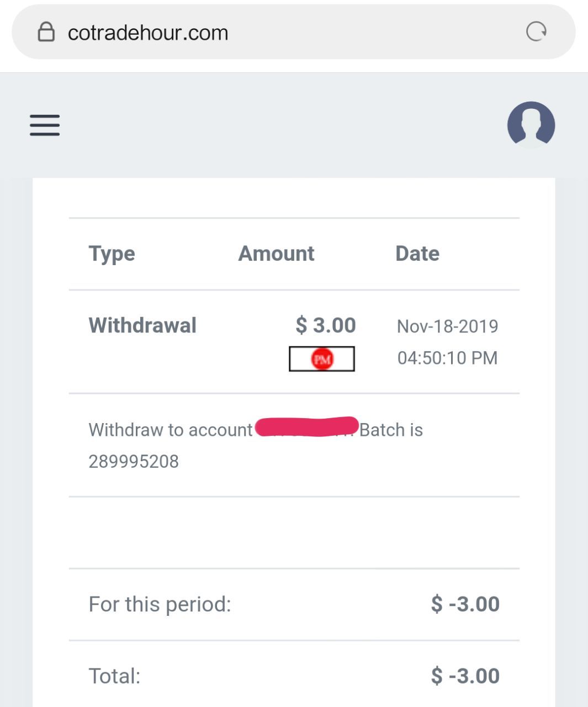Click the 'Total:' label

[x=114, y=676]
